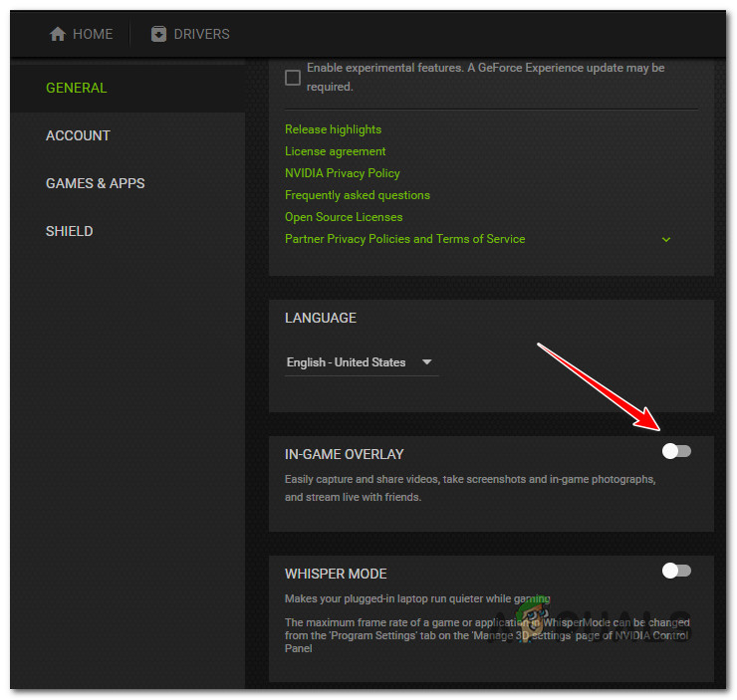Open the English - United States language dropdown
This screenshot has height=700, width=737.
[x=361, y=362]
